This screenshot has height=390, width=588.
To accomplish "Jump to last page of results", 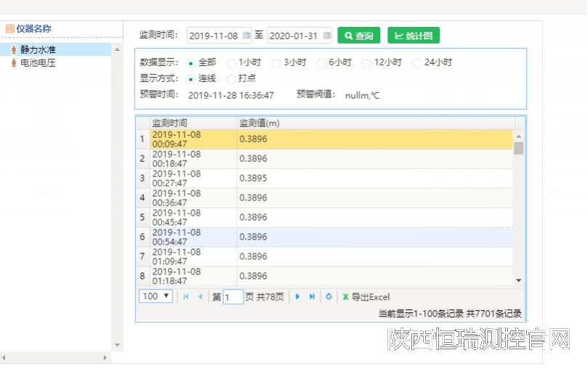I will click(313, 296).
